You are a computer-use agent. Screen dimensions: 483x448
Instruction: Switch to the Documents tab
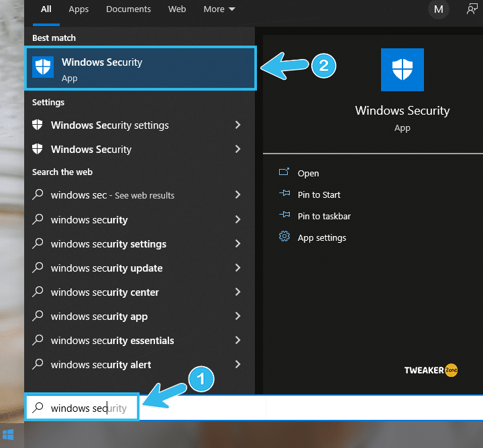128,9
